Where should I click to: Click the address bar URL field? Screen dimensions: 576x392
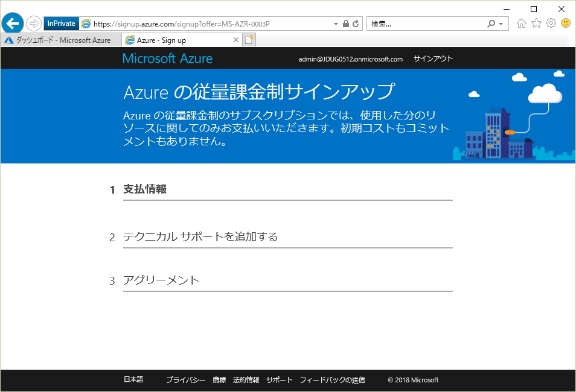[x=206, y=24]
